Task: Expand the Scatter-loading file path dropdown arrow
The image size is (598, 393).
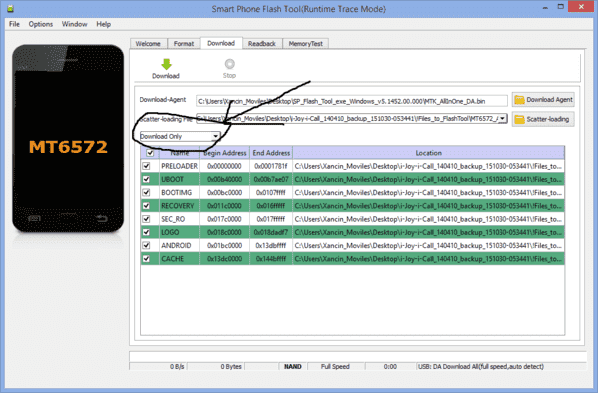Action: pos(503,119)
